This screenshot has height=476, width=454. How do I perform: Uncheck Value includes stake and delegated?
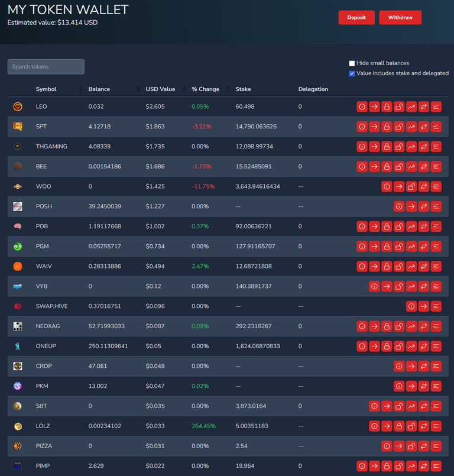tap(352, 73)
